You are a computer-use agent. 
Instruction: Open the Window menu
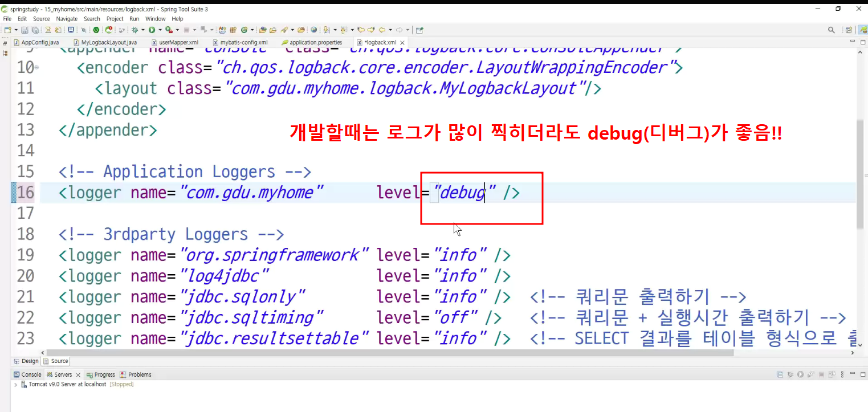click(156, 19)
